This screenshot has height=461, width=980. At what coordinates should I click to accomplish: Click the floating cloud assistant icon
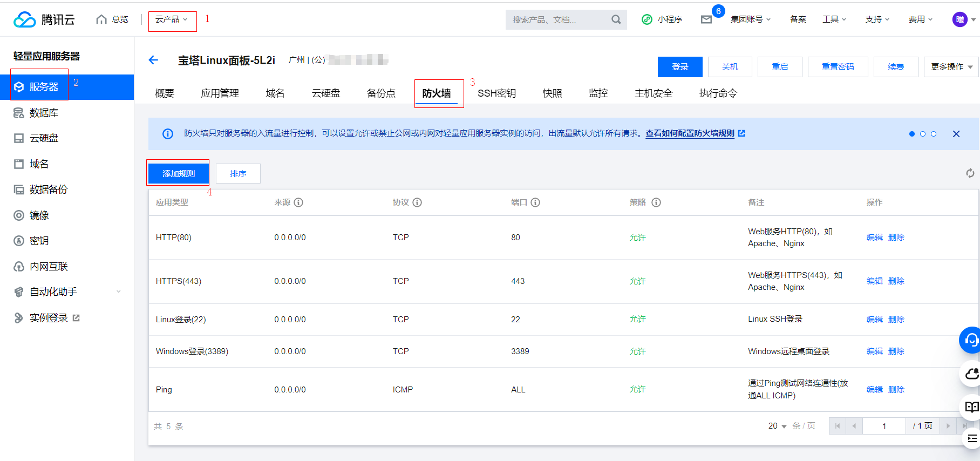click(x=971, y=374)
